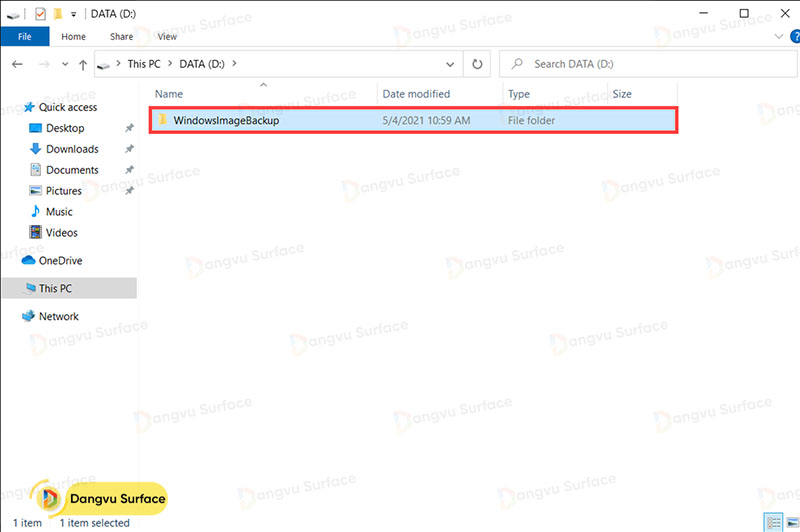
Task: Expand the ribbon with the chevron
Action: coord(779,36)
